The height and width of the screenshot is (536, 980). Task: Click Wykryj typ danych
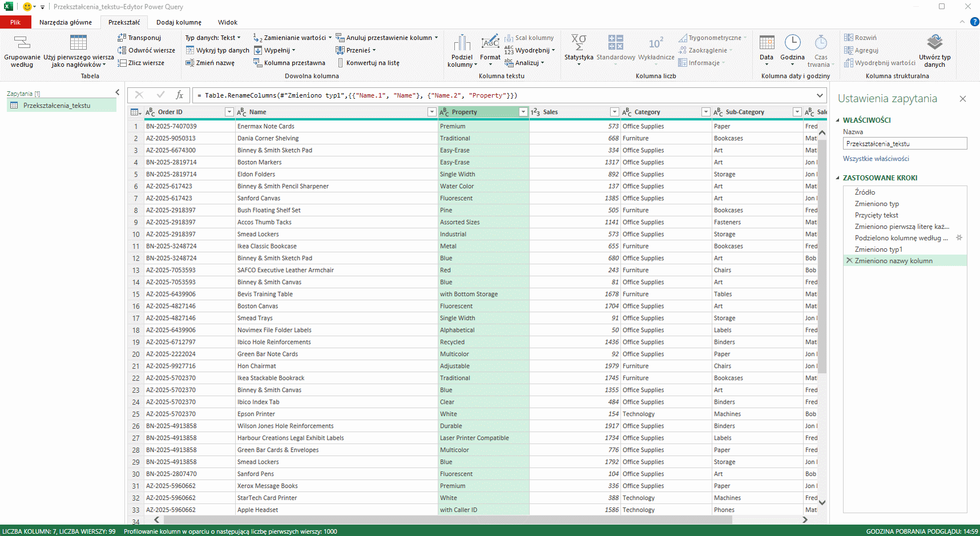pos(217,50)
